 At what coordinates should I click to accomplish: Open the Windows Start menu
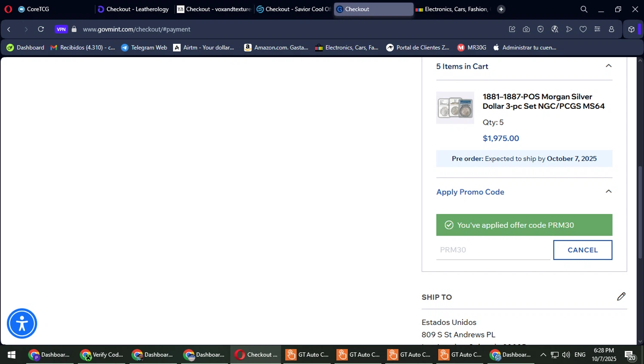coord(12,355)
